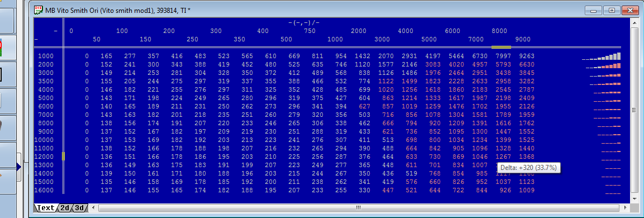Select cell value 9263 in row 1000
This screenshot has height=218, width=644.
coord(526,56)
